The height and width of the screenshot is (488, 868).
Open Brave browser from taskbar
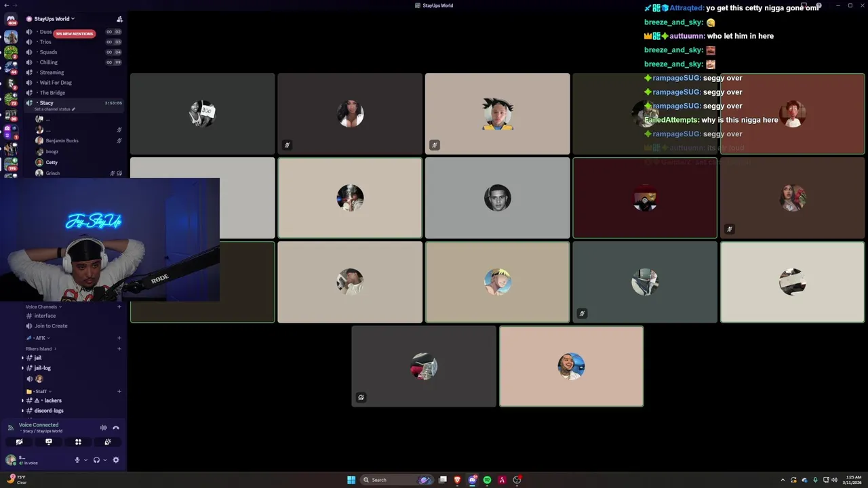[x=458, y=480]
